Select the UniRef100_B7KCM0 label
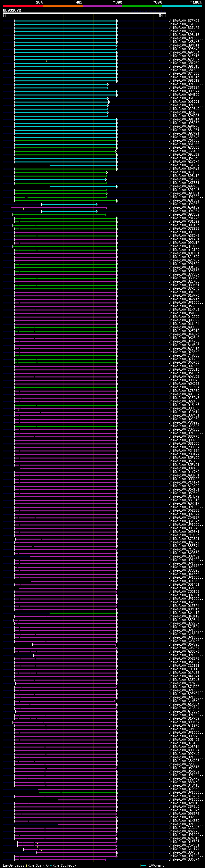Image resolution: width=205 pixels, height=868 pixels. point(184,288)
